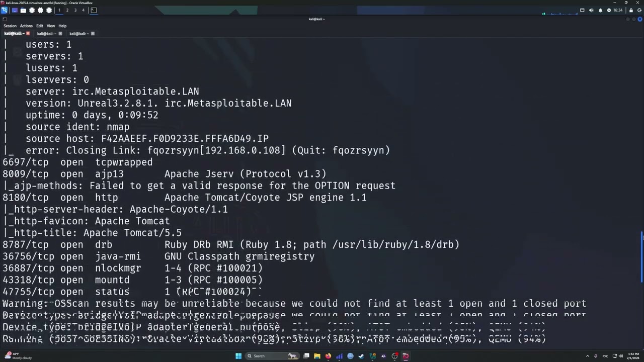Click 'source ident: nmap' line
This screenshot has width=644, height=362.
tap(77, 127)
